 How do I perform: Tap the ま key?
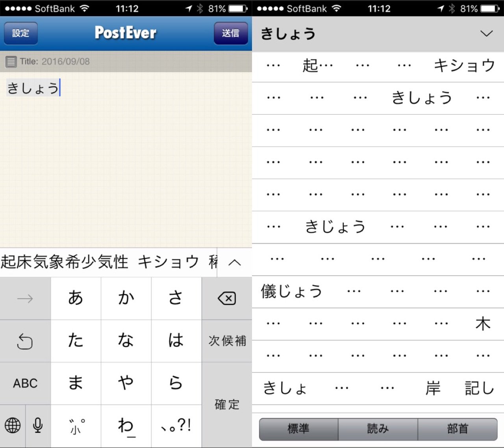point(76,383)
